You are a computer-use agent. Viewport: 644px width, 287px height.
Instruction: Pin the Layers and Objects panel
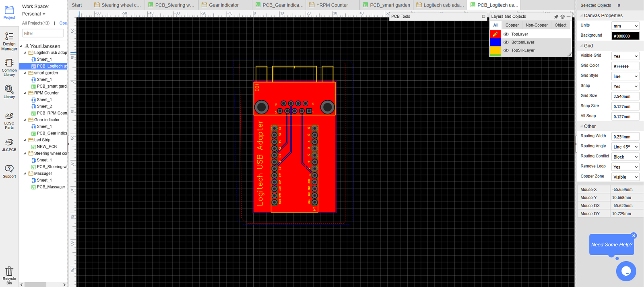[x=556, y=17]
